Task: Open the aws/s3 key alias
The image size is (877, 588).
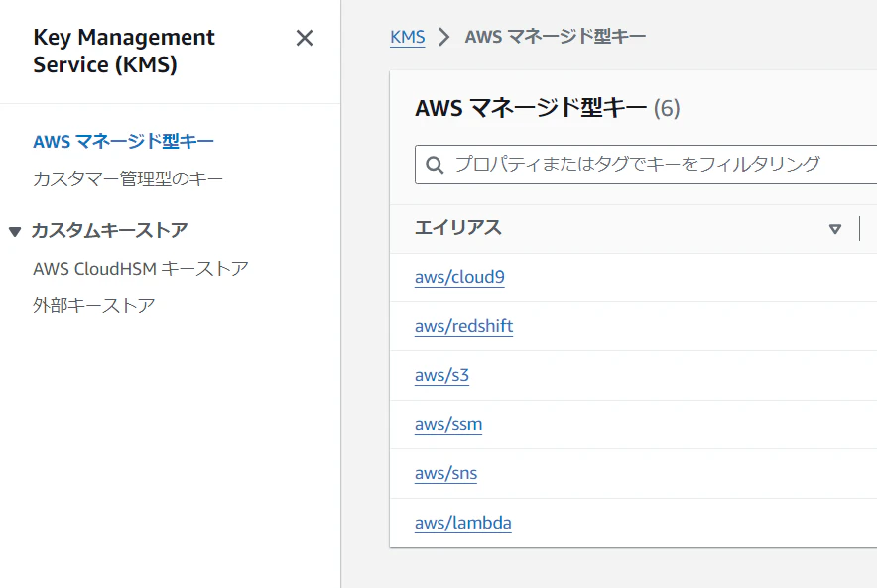Action: coord(441,375)
